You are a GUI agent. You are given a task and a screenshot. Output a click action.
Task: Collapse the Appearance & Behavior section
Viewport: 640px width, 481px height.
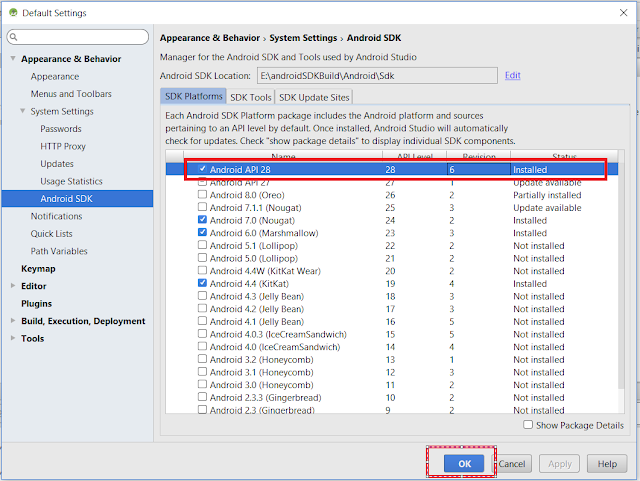(13, 59)
